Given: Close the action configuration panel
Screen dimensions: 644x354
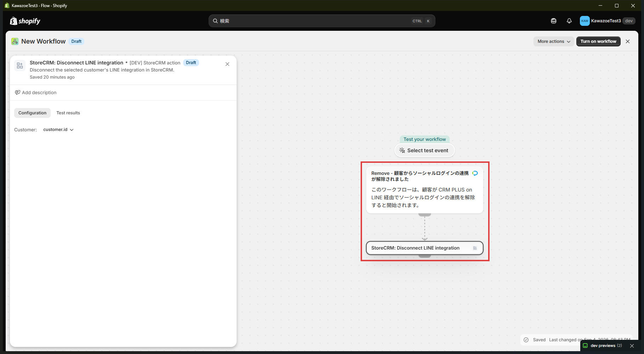Looking at the screenshot, I should tap(227, 64).
